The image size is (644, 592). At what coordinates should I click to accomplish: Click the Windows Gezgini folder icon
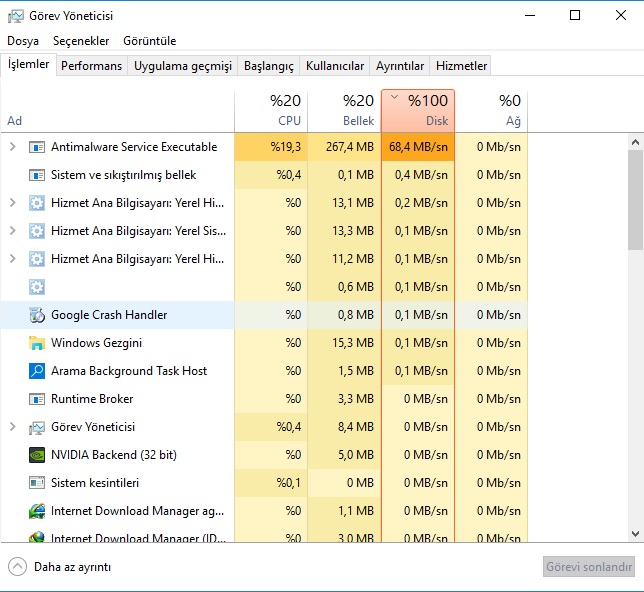pyautogui.click(x=37, y=343)
